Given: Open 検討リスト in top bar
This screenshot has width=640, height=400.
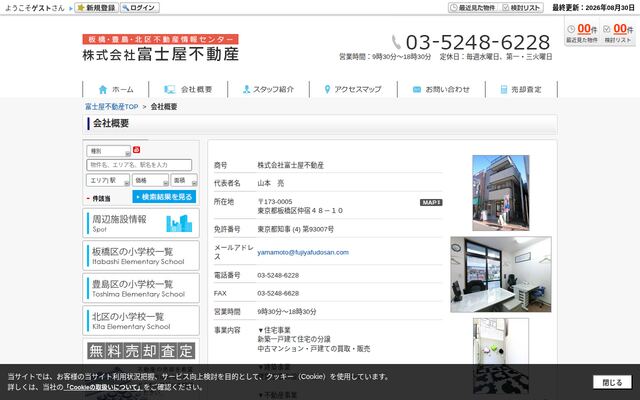Looking at the screenshot, I should pyautogui.click(x=522, y=8).
